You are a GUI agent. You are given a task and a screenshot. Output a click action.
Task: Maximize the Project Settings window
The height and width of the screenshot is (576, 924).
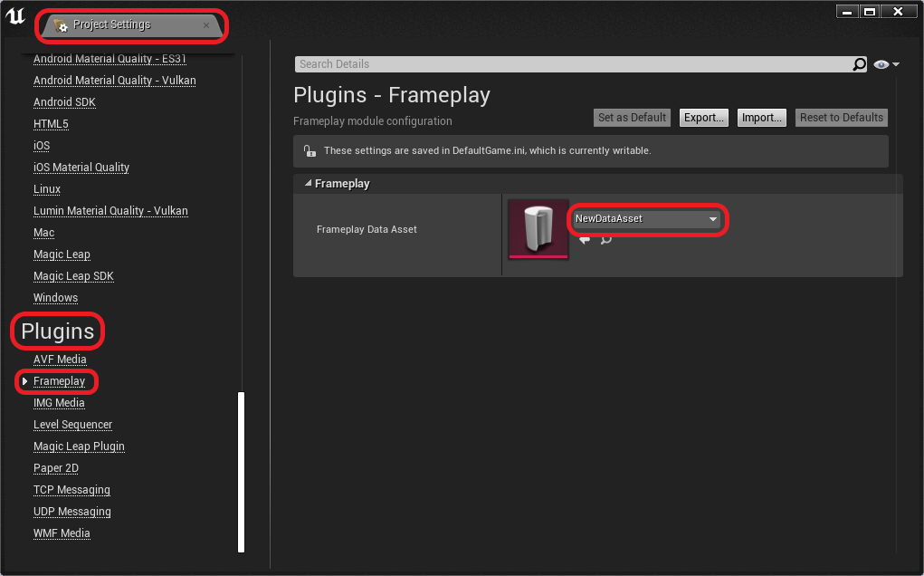(869, 11)
